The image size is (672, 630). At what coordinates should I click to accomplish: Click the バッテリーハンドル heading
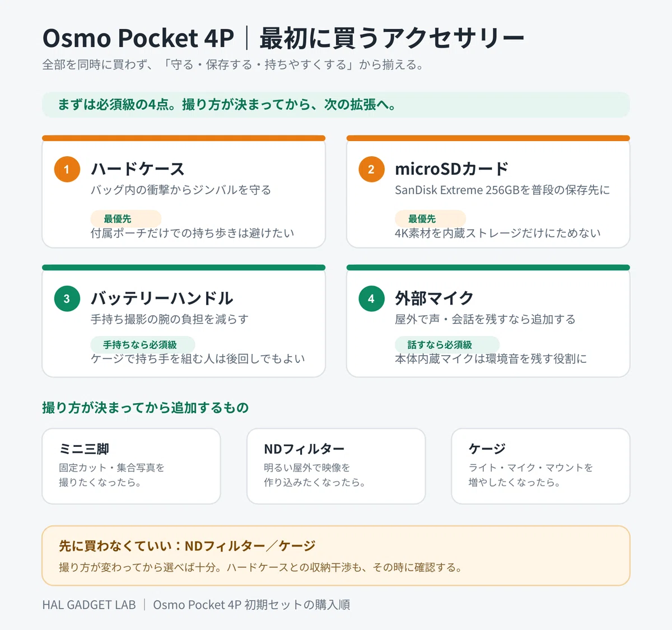tap(162, 298)
